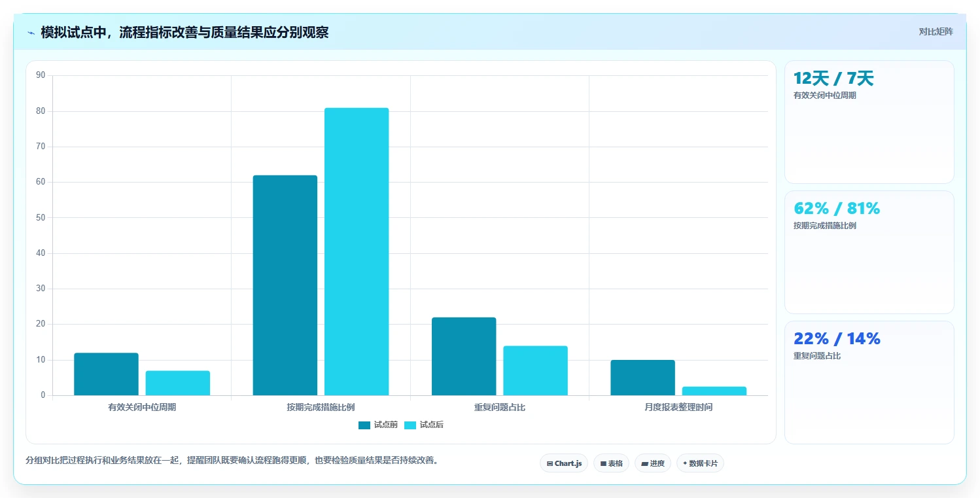
Task: Click the 对比矩阵 tag in the header
Action: pos(936,31)
